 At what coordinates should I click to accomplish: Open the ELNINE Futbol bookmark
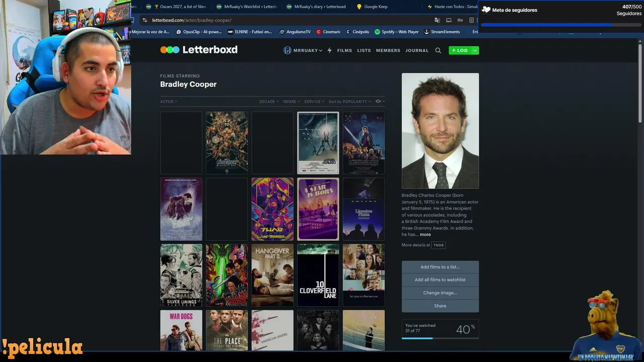[250, 32]
